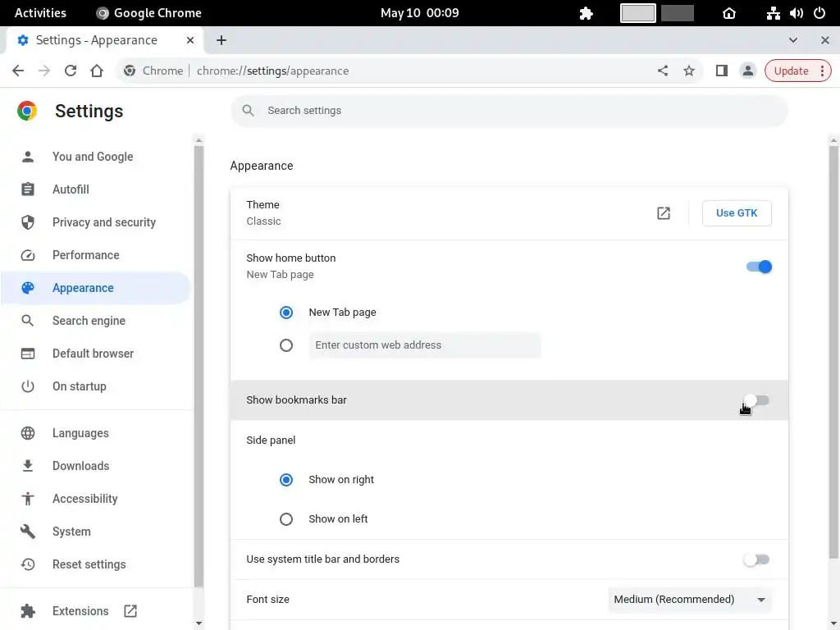Bookmark this page with star icon
Image resolution: width=840 pixels, height=630 pixels.
coord(689,71)
